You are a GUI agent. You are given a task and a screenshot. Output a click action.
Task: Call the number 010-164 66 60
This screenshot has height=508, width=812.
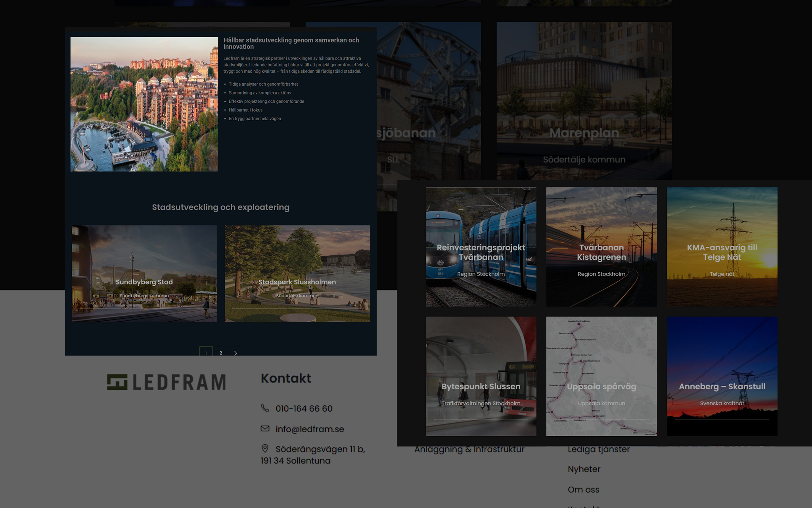point(304,408)
